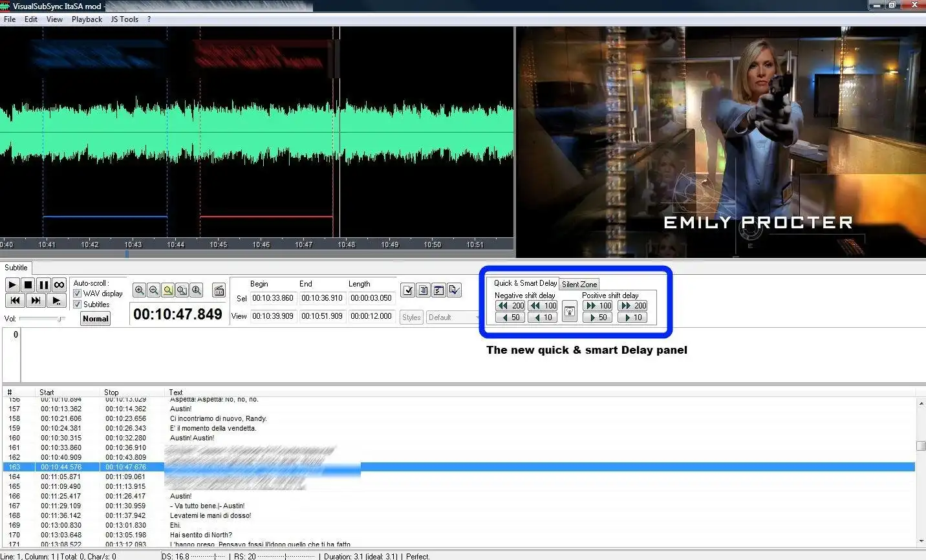Screen dimensions: 926x560
Task: Enable loop playback with the infinity button
Action: (x=59, y=285)
